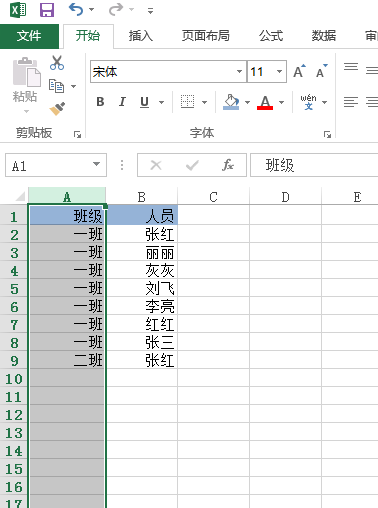This screenshot has height=508, width=378.
Task: Click the align left icon
Action: tap(351, 102)
